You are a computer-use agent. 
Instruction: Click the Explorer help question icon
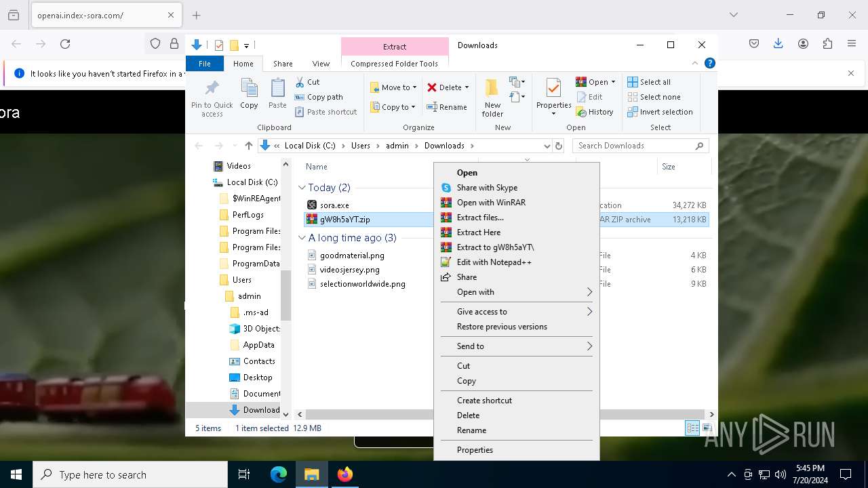tap(710, 63)
